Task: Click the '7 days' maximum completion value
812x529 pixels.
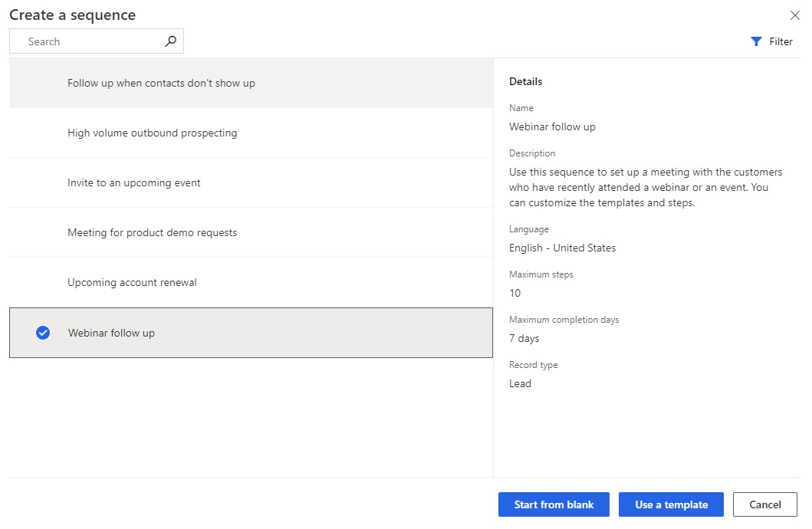Action: click(x=524, y=338)
